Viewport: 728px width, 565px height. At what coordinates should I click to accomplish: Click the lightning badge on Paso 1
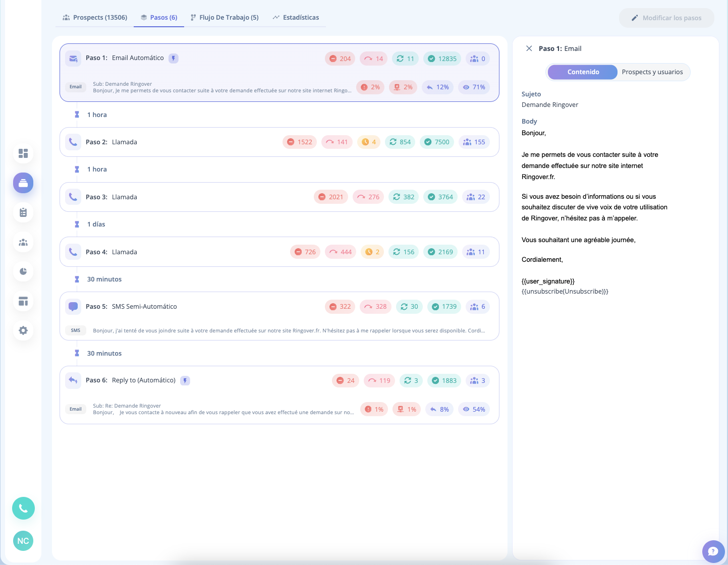pyautogui.click(x=173, y=59)
